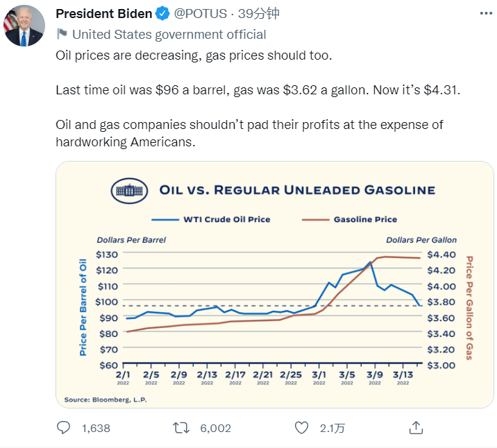Click the government official flag icon
497x448 pixels.
tap(62, 34)
